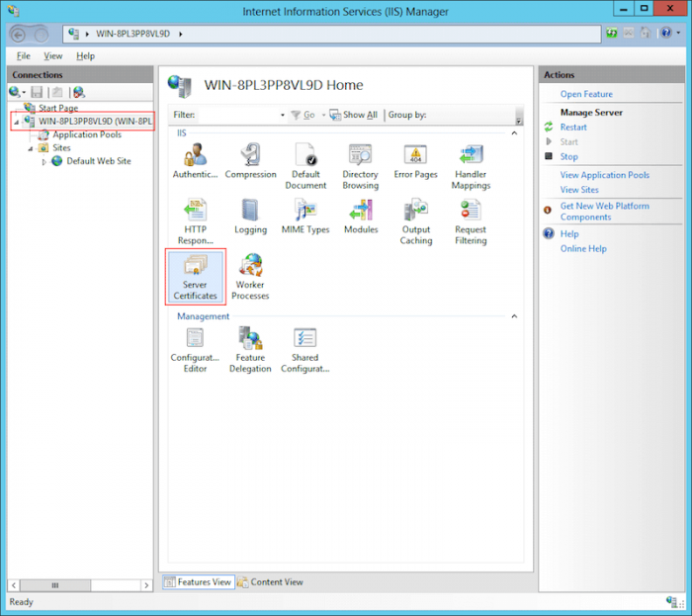Collapse the IIS group section

[513, 132]
